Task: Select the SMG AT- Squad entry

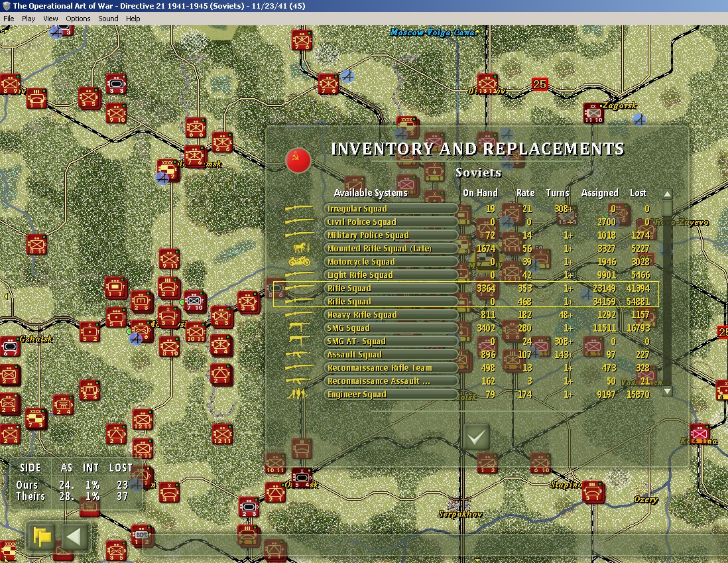Action: point(391,341)
